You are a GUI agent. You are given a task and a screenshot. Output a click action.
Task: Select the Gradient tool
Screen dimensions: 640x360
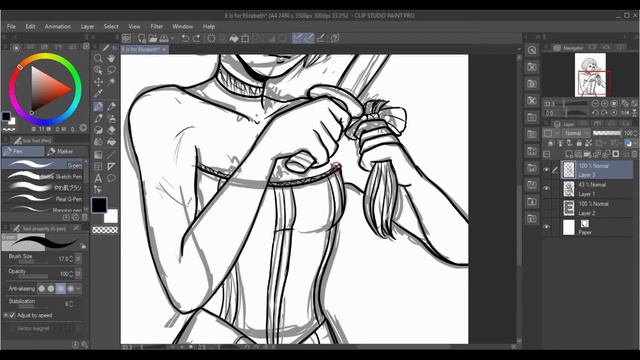tap(98, 155)
